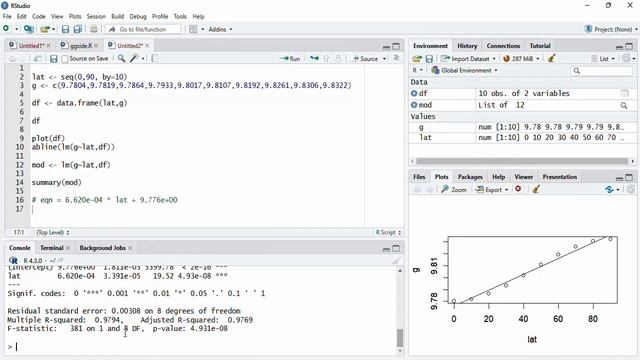Click the Go to file/function field
The image size is (640, 360).
coord(144,29)
